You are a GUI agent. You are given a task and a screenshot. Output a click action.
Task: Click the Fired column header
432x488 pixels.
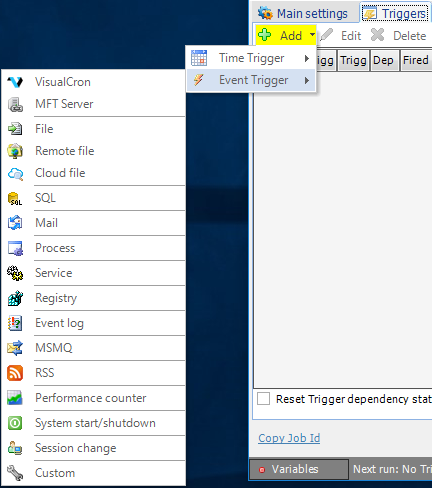(x=415, y=60)
